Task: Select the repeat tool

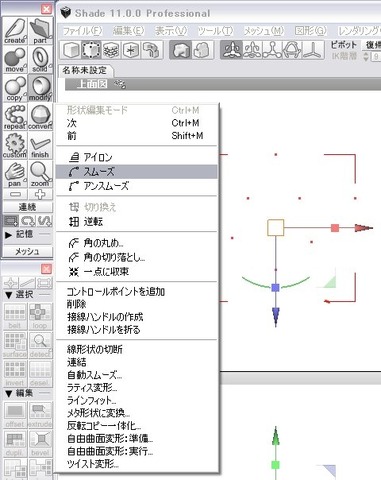Action: coord(15,117)
